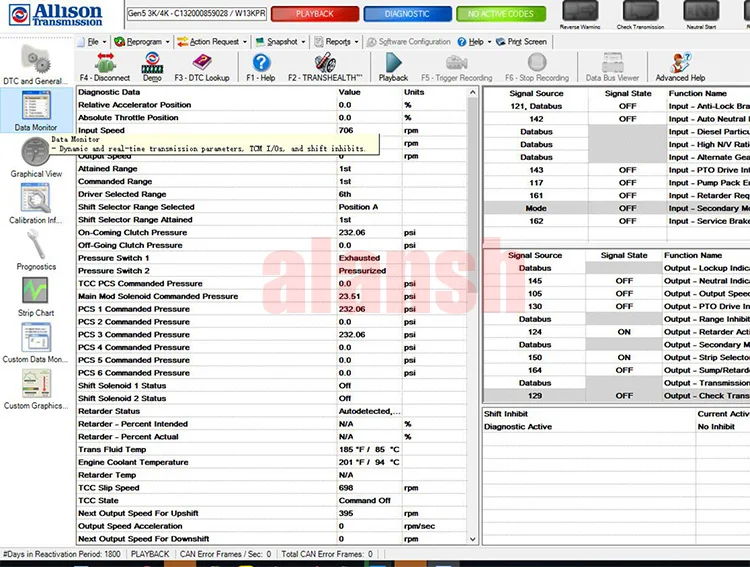Open F2 - TRANSHEALTH tool icon
Image resolution: width=750 pixels, height=567 pixels.
325,63
